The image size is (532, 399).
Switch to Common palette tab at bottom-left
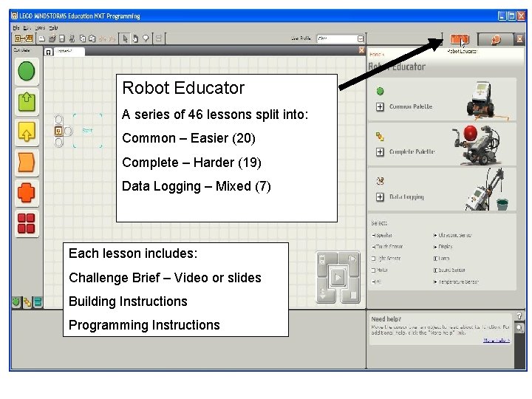16,302
